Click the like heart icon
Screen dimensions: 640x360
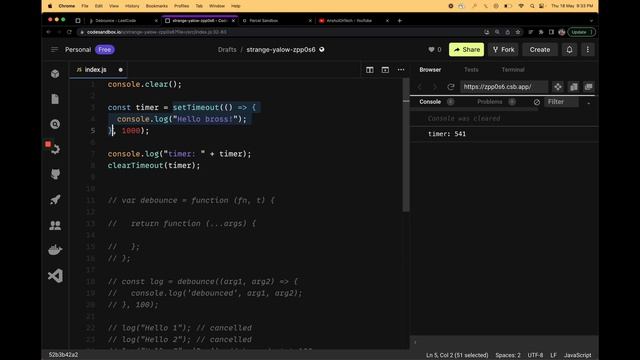coord(431,49)
